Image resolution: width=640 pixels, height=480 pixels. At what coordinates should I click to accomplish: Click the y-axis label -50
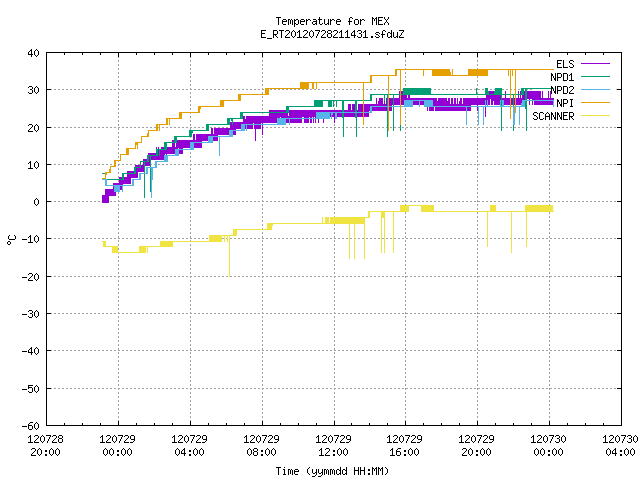pyautogui.click(x=31, y=389)
